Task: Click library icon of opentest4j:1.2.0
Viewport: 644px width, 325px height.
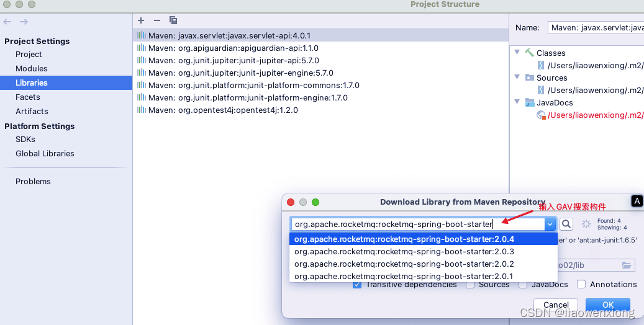Action: pyautogui.click(x=142, y=110)
